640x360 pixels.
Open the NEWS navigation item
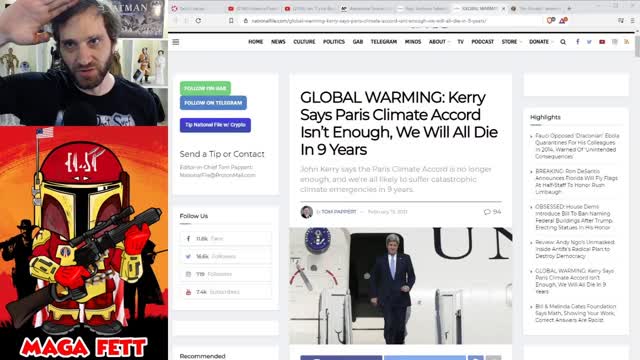tap(278, 42)
